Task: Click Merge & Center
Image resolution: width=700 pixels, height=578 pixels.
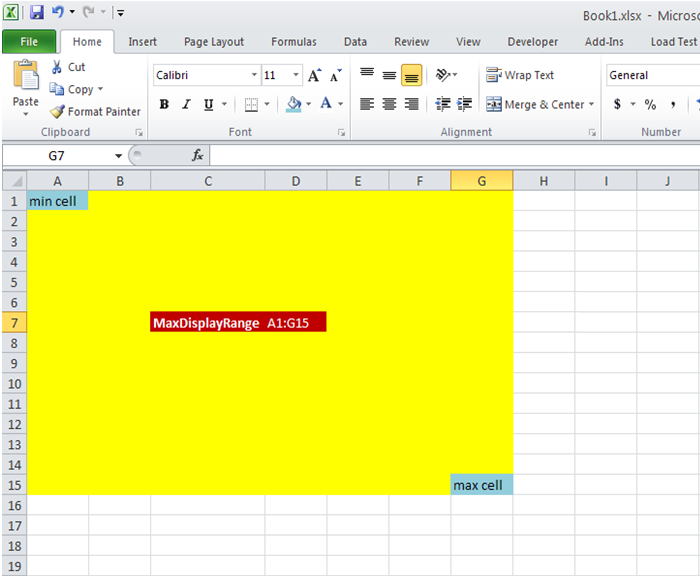Action: [535, 104]
